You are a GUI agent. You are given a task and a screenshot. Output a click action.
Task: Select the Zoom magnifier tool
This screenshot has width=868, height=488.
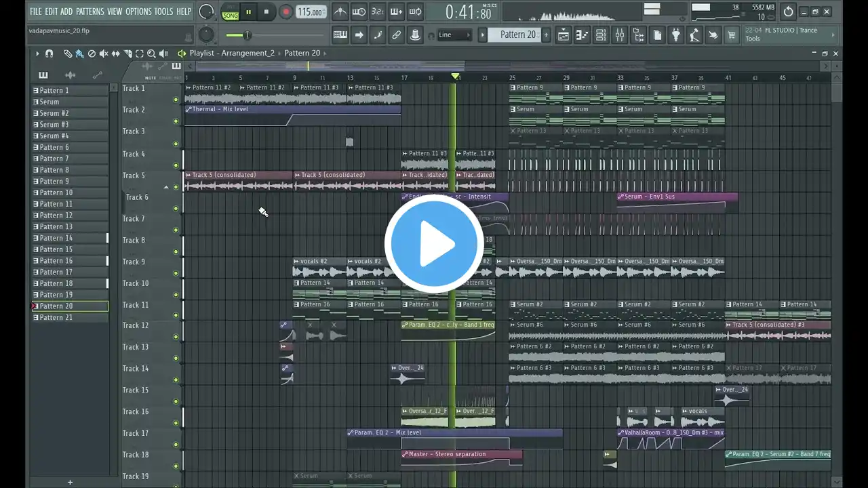pyautogui.click(x=151, y=54)
